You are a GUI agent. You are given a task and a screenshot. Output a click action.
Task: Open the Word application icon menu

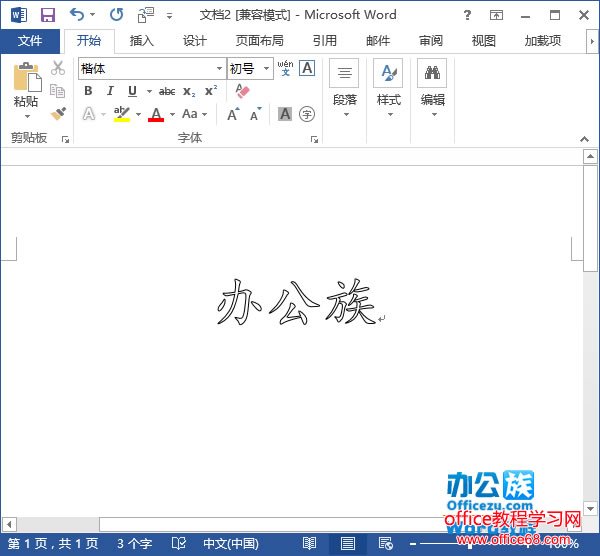point(19,15)
